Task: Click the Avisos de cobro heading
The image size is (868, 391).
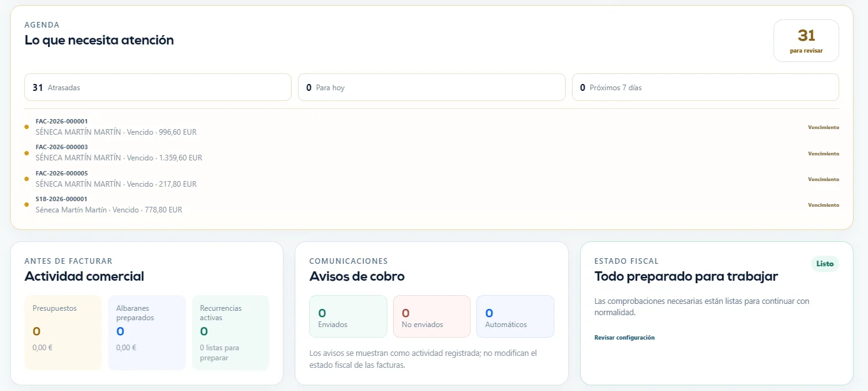Action: tap(357, 276)
